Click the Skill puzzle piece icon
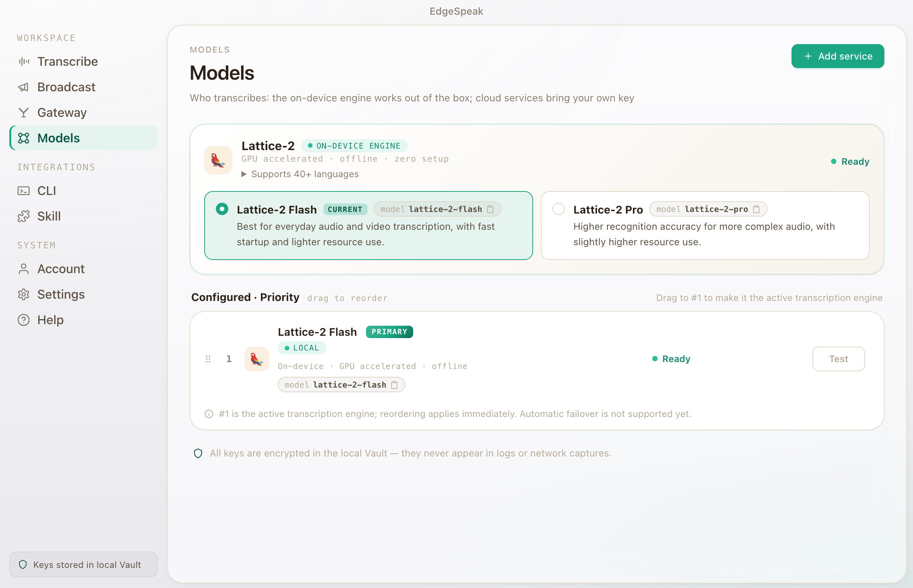The height and width of the screenshot is (588, 913). point(24,216)
